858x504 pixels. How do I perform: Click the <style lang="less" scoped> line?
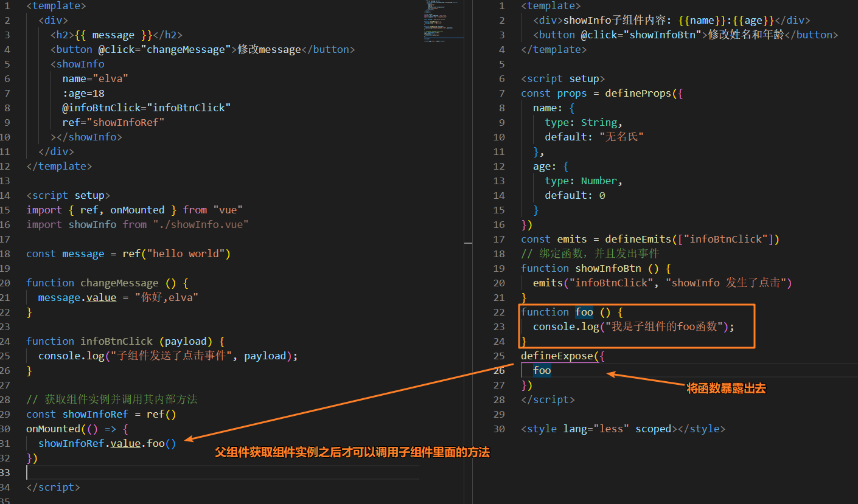(623, 429)
